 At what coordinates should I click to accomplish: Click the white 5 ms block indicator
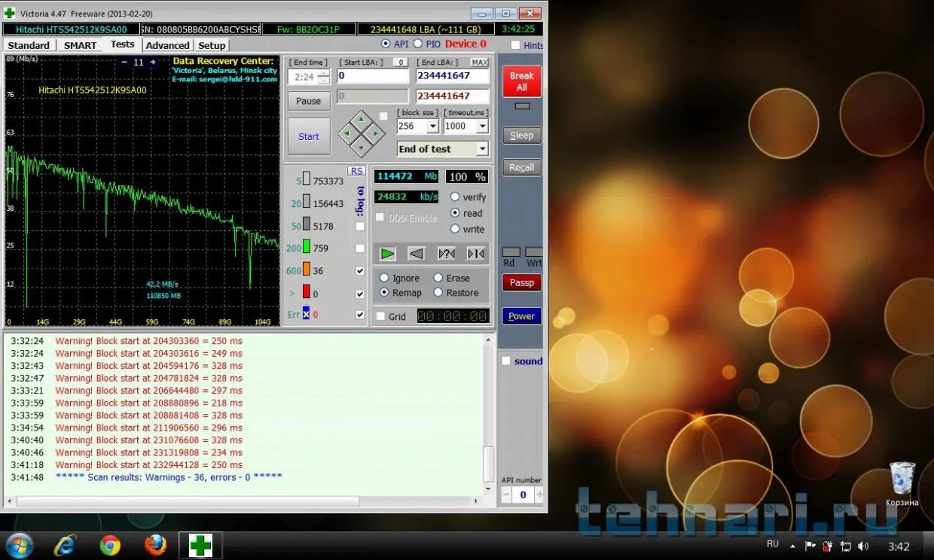[307, 180]
